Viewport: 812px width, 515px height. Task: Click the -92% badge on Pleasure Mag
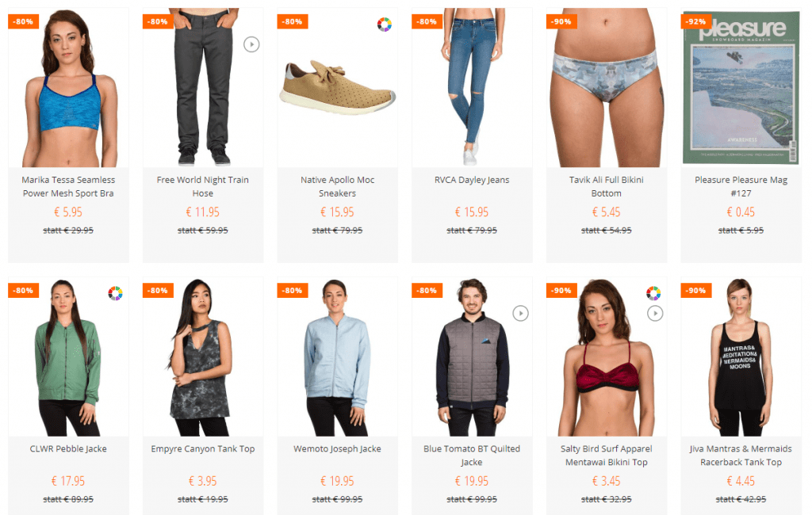point(696,21)
